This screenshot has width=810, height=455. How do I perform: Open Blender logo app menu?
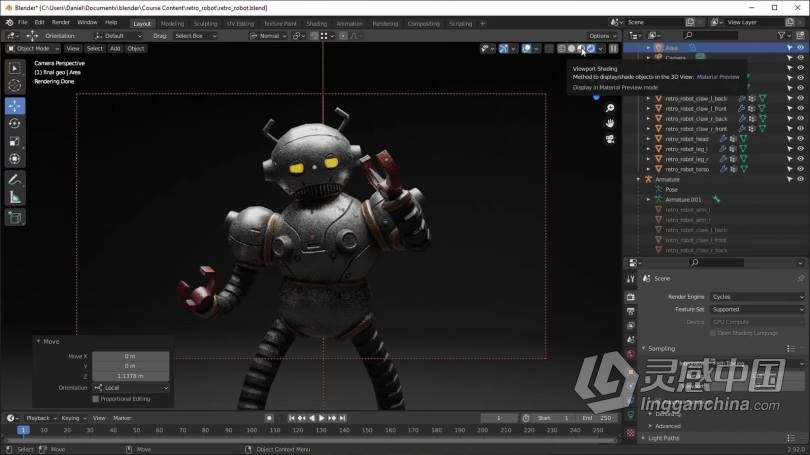click(9, 23)
